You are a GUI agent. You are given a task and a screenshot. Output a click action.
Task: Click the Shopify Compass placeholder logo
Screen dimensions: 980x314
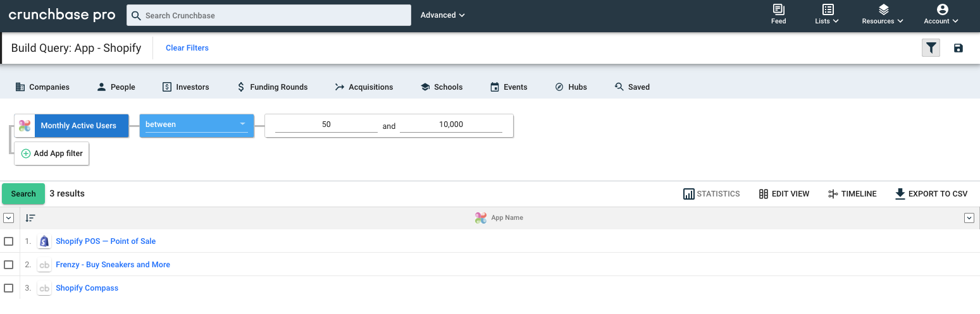pyautogui.click(x=44, y=288)
